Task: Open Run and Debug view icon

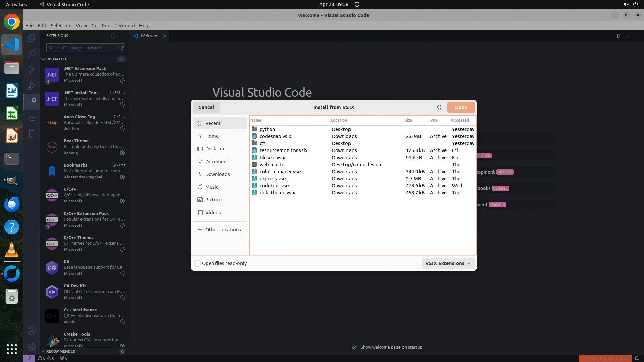Action: click(x=32, y=86)
